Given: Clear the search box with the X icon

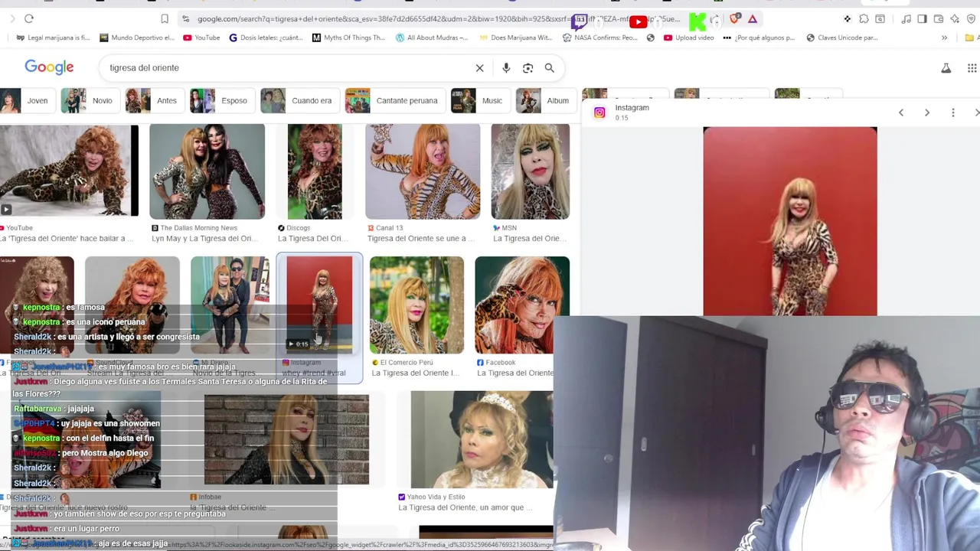Looking at the screenshot, I should [x=479, y=68].
